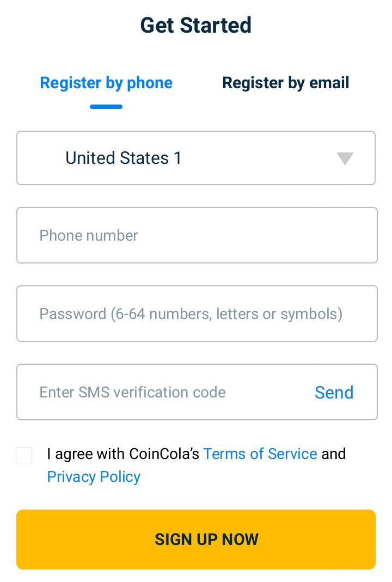Viewport: 392px width, 582px height.
Task: Click into the Password field
Action: [197, 314]
